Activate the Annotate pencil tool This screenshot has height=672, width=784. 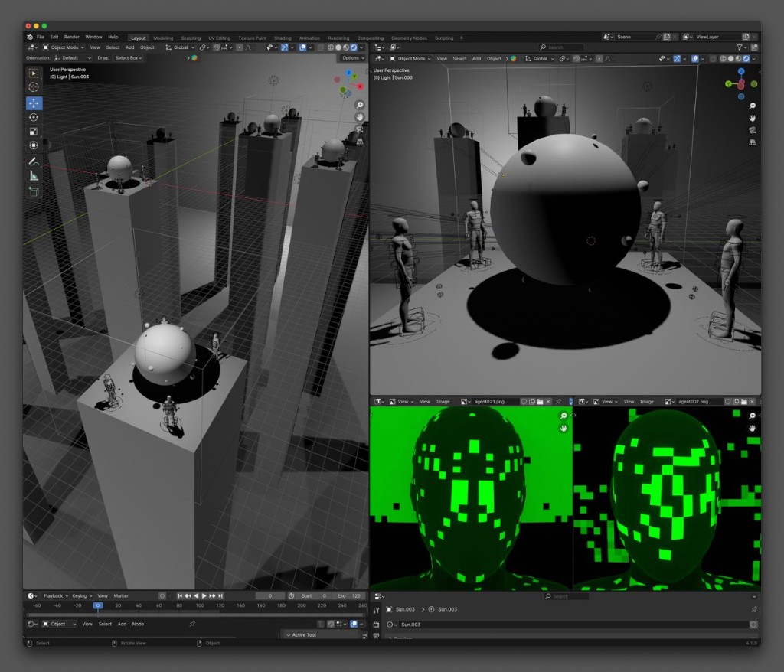click(x=34, y=161)
